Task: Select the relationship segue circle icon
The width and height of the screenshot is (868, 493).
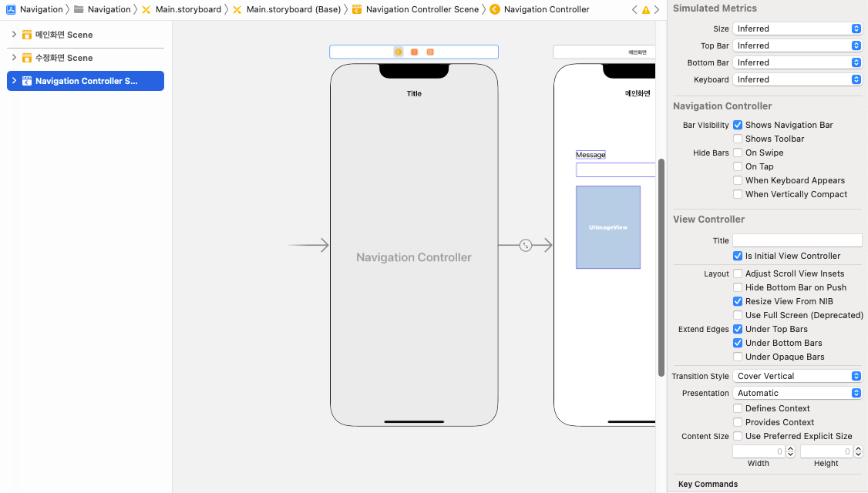Action: pos(526,246)
